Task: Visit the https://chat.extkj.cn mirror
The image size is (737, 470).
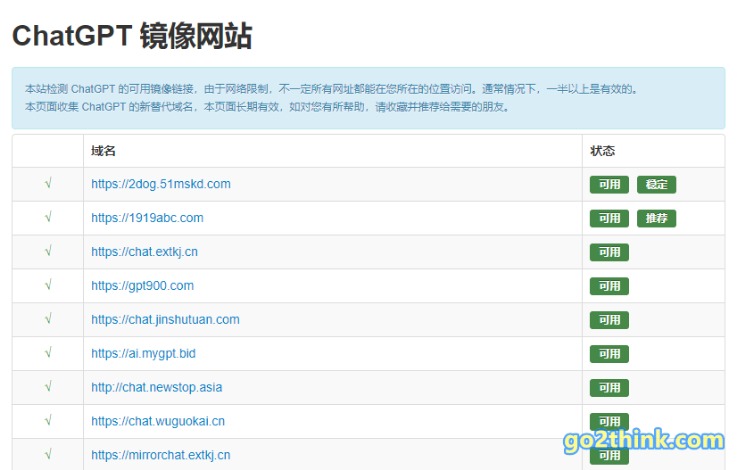Action: click(x=144, y=252)
